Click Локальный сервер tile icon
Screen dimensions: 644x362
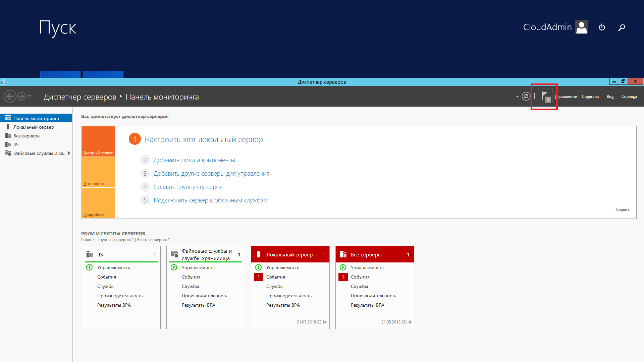(x=259, y=254)
